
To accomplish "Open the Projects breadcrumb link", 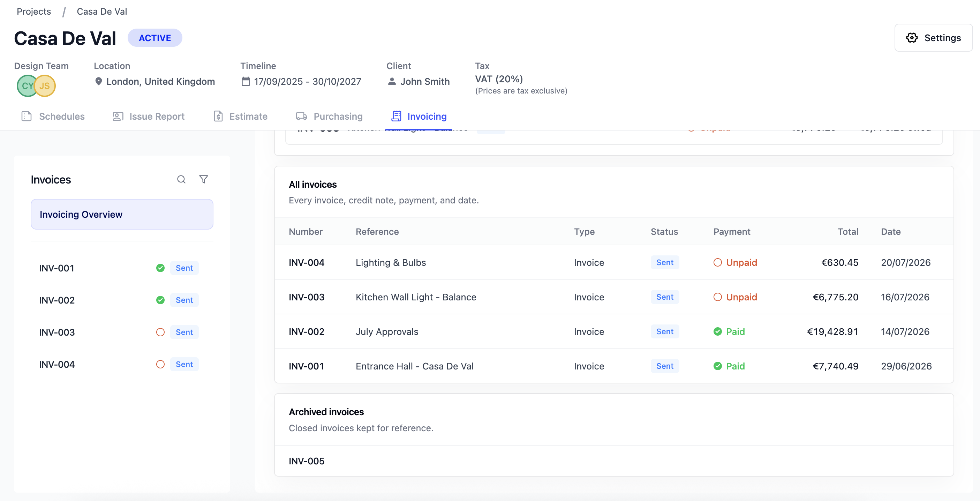I will (x=34, y=12).
